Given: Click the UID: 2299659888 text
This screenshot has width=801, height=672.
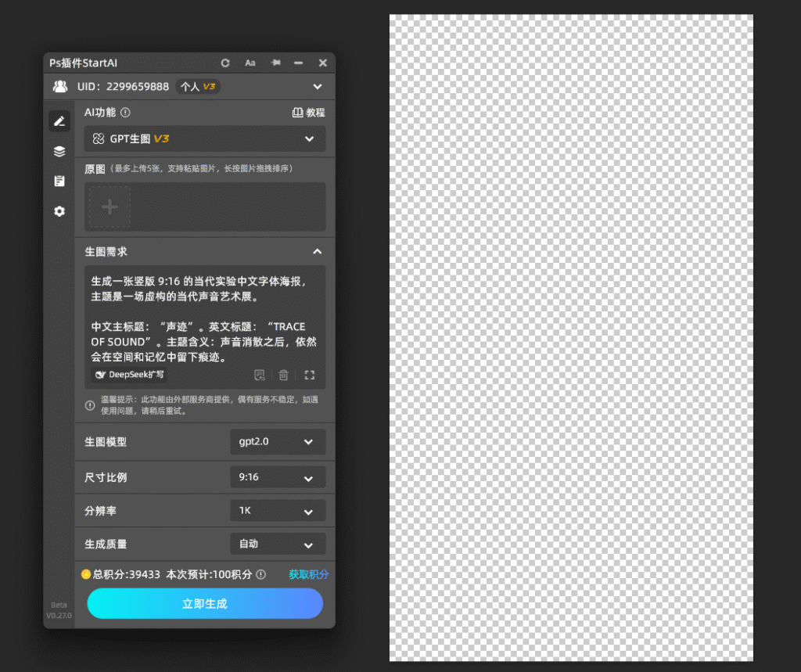Looking at the screenshot, I should [x=123, y=86].
